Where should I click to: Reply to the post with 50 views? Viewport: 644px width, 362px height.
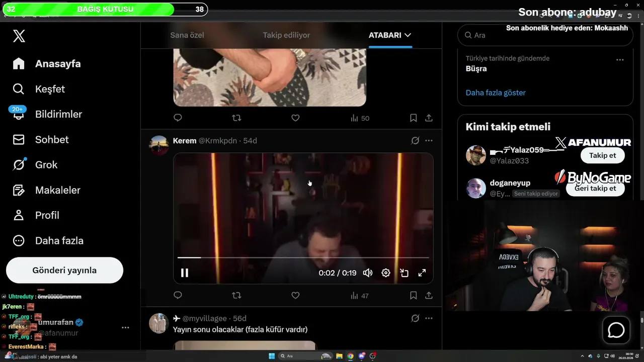pos(178,118)
